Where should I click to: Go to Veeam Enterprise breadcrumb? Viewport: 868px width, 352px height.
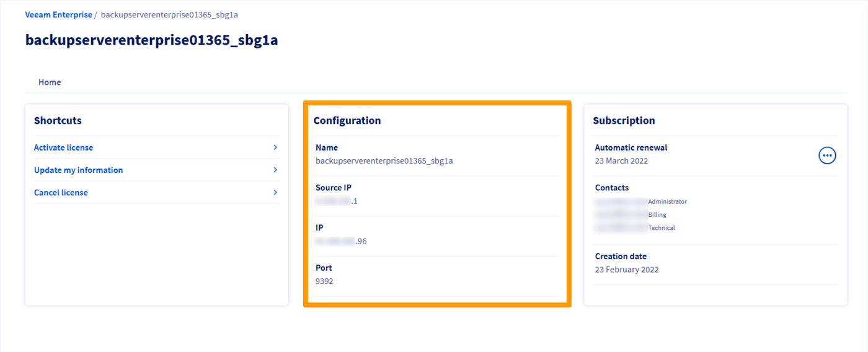tap(58, 14)
